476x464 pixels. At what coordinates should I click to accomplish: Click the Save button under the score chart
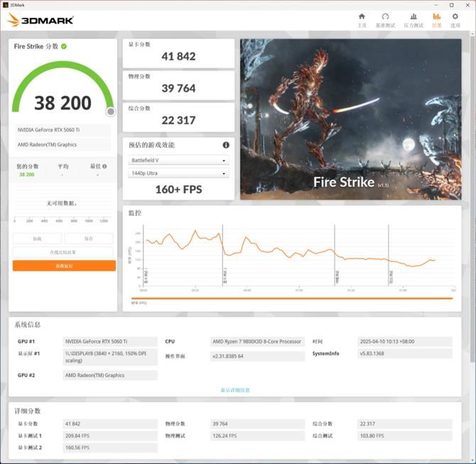click(89, 239)
